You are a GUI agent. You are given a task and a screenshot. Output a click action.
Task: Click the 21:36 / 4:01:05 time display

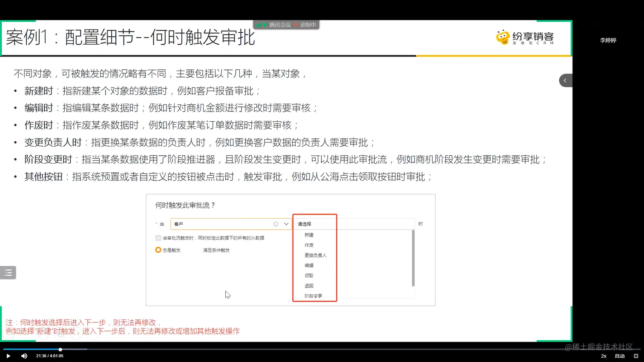(x=50, y=356)
